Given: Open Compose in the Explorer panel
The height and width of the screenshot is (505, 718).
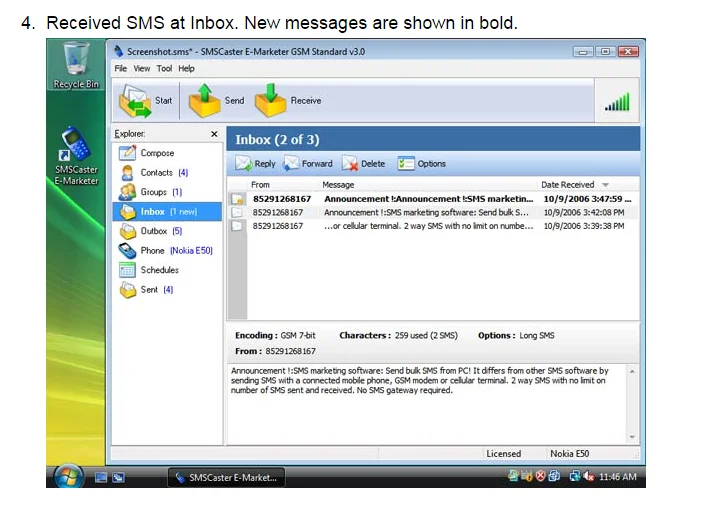Looking at the screenshot, I should click(x=156, y=153).
